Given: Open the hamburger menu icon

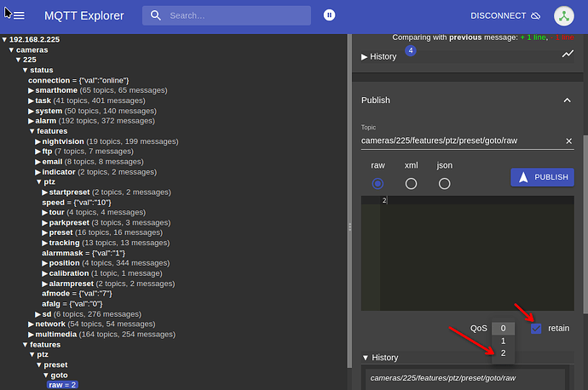Looking at the screenshot, I should [19, 15].
